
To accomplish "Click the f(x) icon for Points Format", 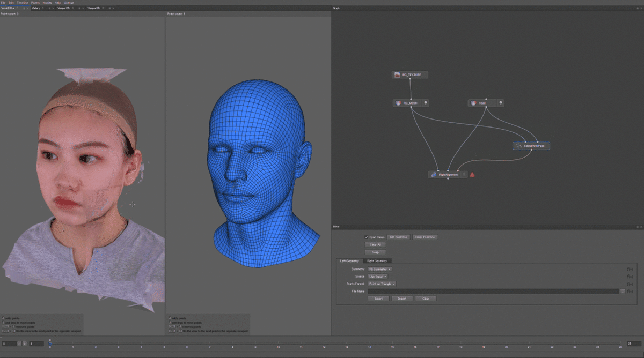I will pyautogui.click(x=630, y=284).
